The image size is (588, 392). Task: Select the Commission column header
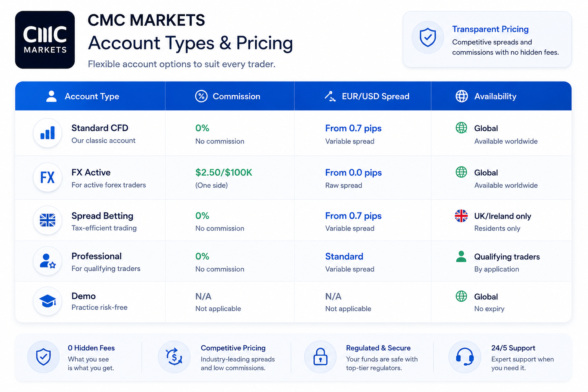click(230, 96)
